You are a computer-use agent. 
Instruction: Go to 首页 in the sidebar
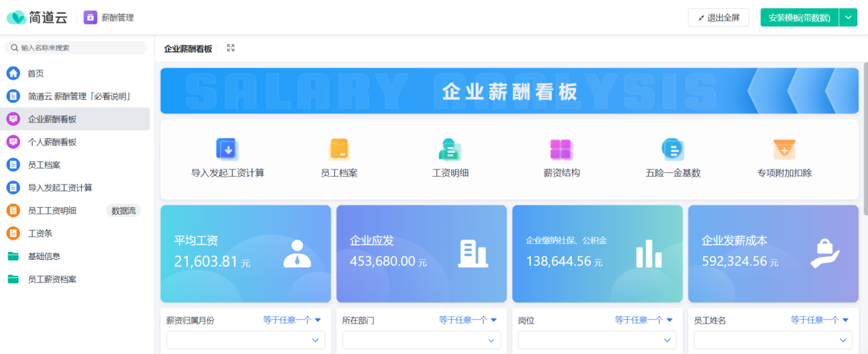(x=35, y=73)
